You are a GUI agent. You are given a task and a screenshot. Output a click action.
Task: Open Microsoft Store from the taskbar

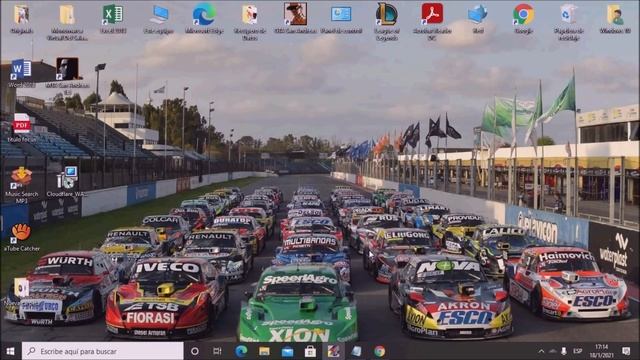[x=310, y=351]
